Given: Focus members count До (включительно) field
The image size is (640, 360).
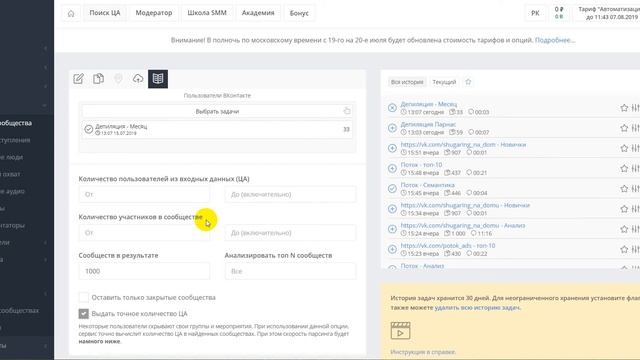Looking at the screenshot, I should click(x=290, y=233).
